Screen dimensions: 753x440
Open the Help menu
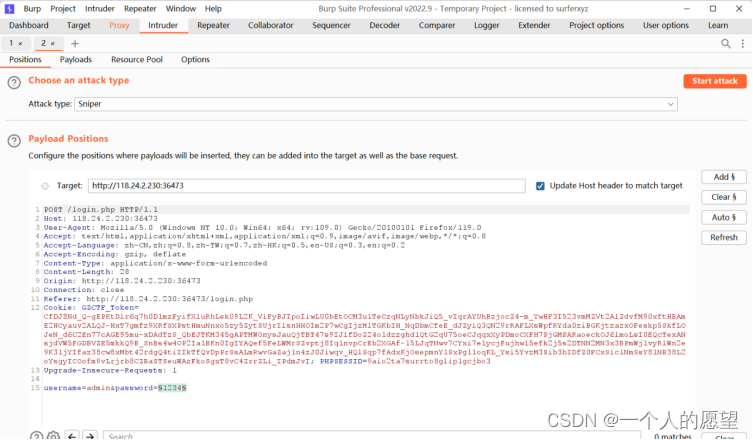click(x=213, y=9)
